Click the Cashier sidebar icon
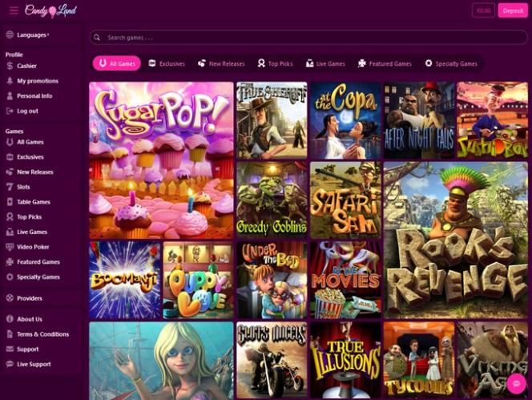Screen dimensions: 532x400 point(10,66)
